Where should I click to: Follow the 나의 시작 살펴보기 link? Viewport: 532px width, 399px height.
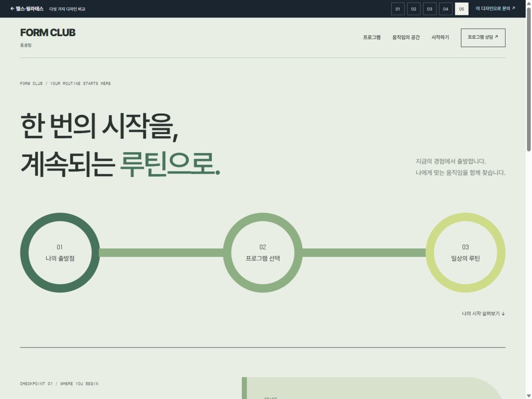(483, 314)
